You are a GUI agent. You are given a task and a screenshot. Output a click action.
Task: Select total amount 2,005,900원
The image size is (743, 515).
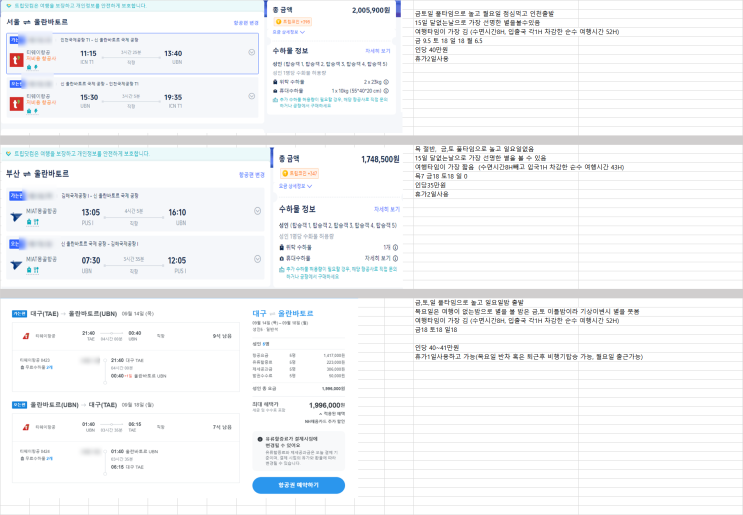371,10
